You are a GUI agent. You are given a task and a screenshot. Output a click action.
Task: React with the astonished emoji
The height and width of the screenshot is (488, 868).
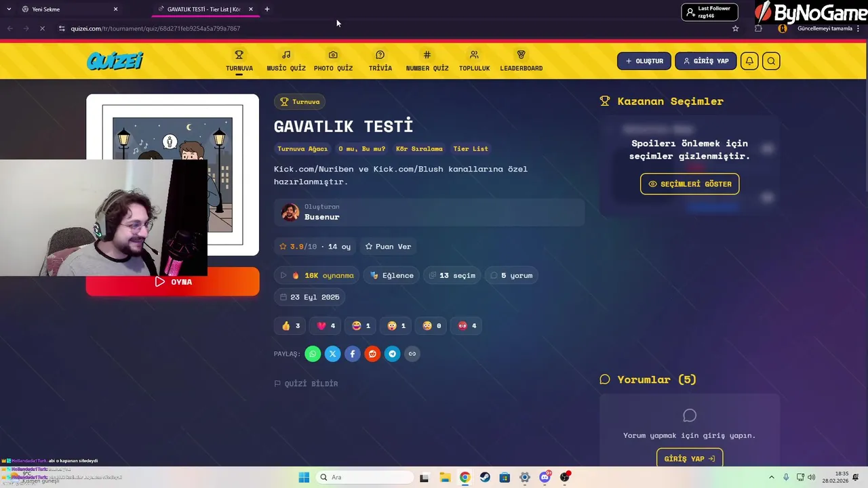396,326
